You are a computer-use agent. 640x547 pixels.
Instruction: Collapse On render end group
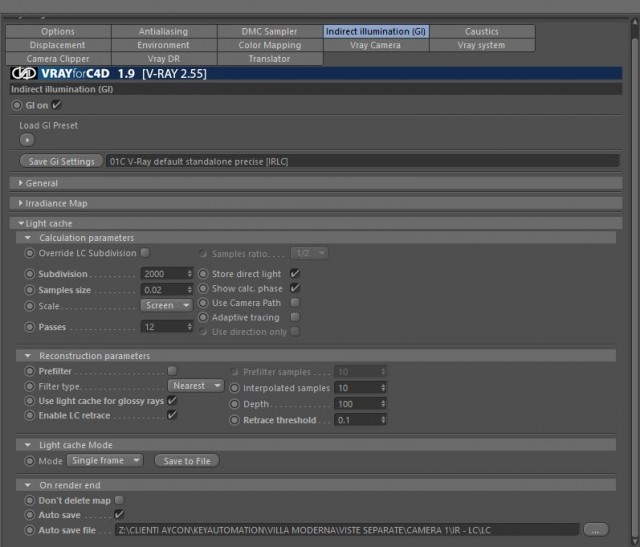(x=27, y=485)
